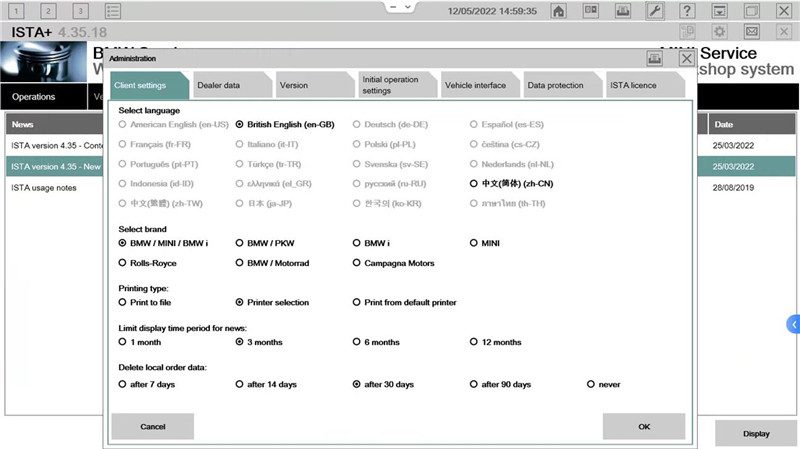Select 'ISTA usage notes' news row
The image size is (800, 449).
point(55,188)
